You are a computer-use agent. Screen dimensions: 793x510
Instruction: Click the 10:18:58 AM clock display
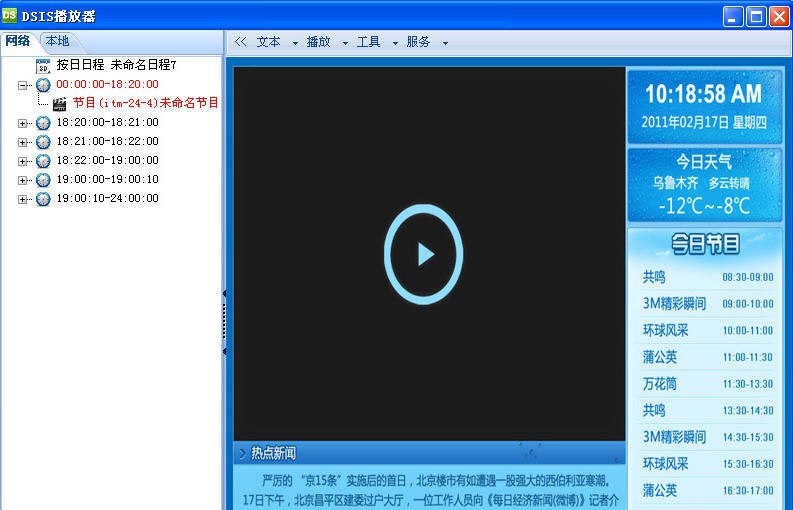coord(703,94)
